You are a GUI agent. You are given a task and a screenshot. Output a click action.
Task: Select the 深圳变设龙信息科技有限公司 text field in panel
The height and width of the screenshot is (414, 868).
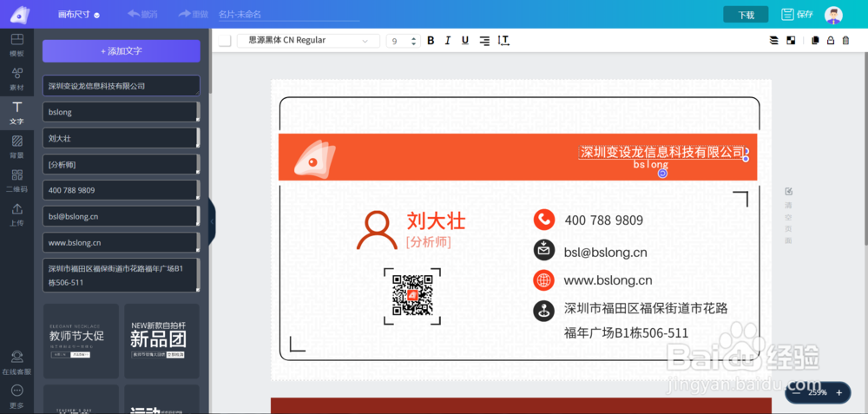122,86
